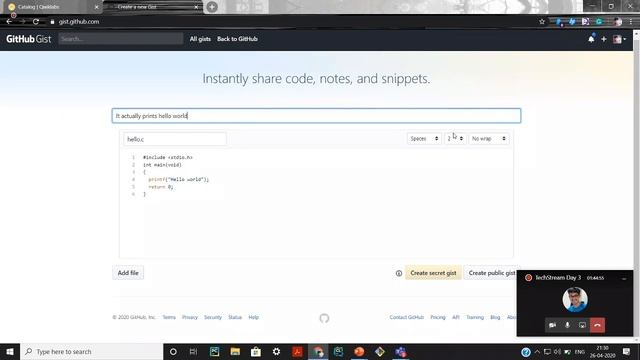
Task: Click the green circular C extension icon
Action: point(599,22)
